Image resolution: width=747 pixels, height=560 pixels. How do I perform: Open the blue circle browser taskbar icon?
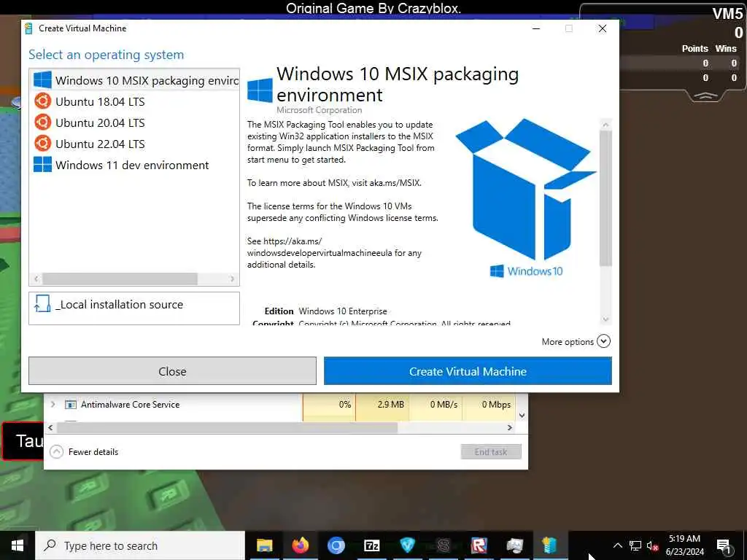point(336,545)
